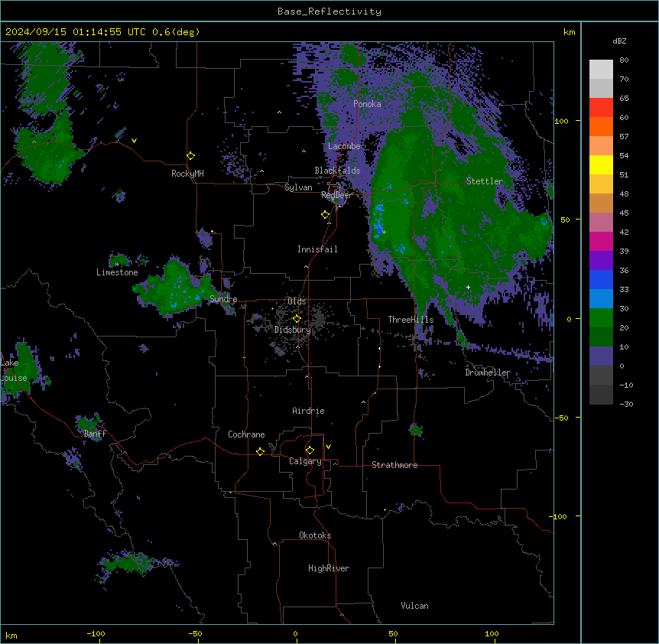Screen dimensions: 659x644
Task: Click the Okotoks label
Action: pyautogui.click(x=315, y=535)
